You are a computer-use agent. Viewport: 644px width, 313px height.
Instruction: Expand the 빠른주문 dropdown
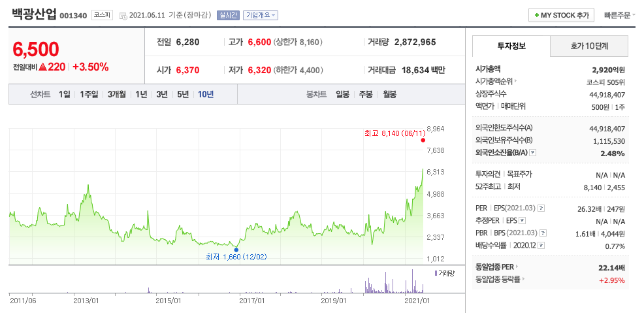coord(619,15)
